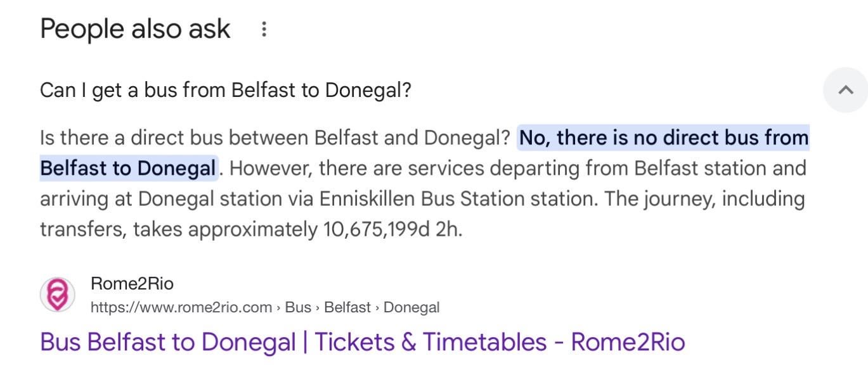Viewport: 868px width, 370px height.
Task: Collapse the Belfast to Donegal question
Action: [x=845, y=90]
